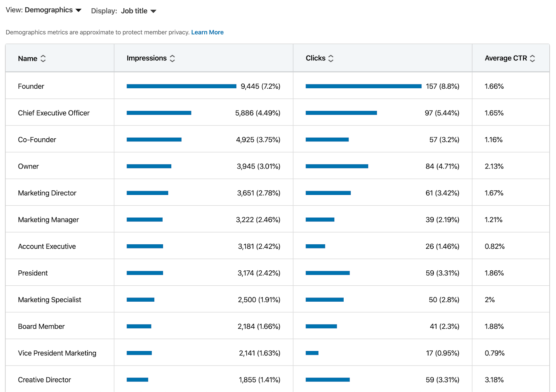Click the Impressions column header label
The height and width of the screenshot is (392, 556).
coord(147,58)
